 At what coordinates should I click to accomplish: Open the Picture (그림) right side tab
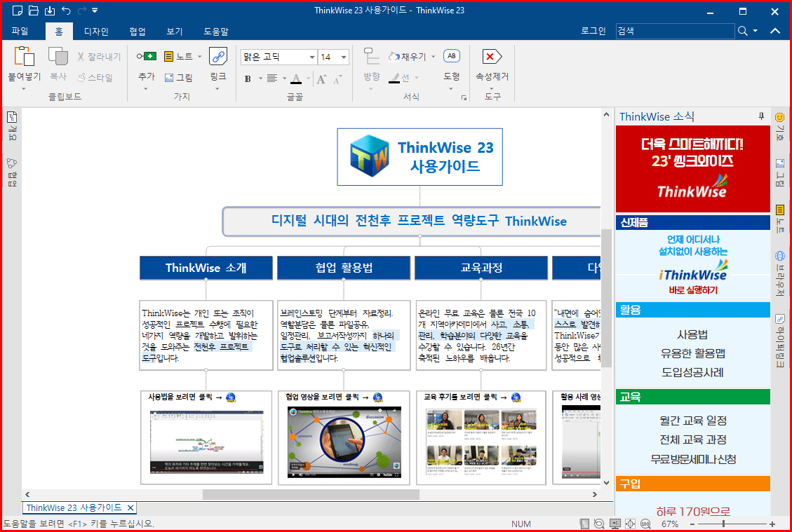780,172
